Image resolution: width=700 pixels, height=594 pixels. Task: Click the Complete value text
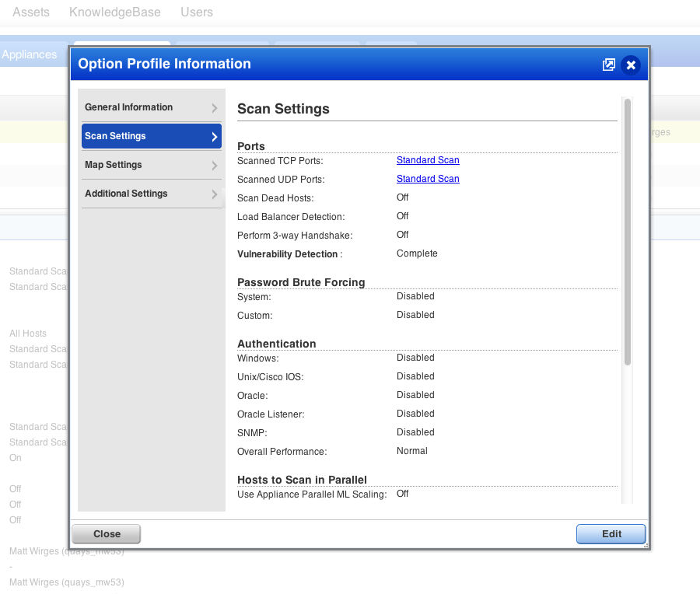click(417, 253)
